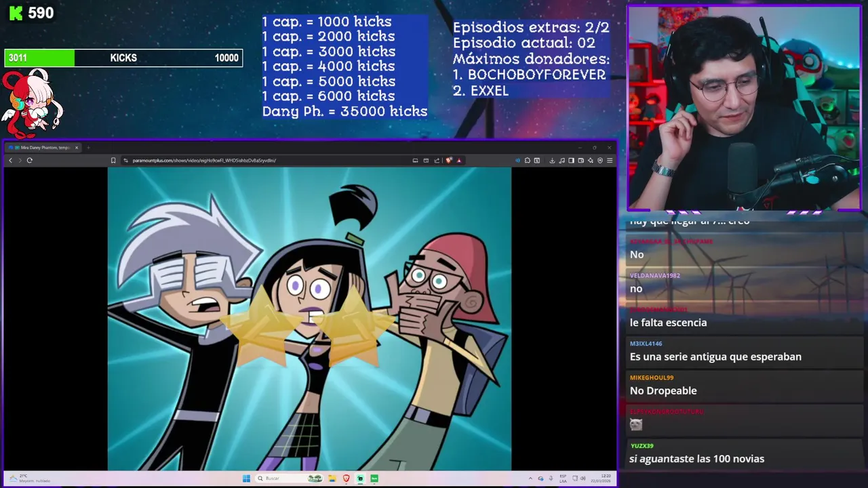This screenshot has height=488, width=868.
Task: Click the microphone icon in system tray
Action: [x=551, y=479]
